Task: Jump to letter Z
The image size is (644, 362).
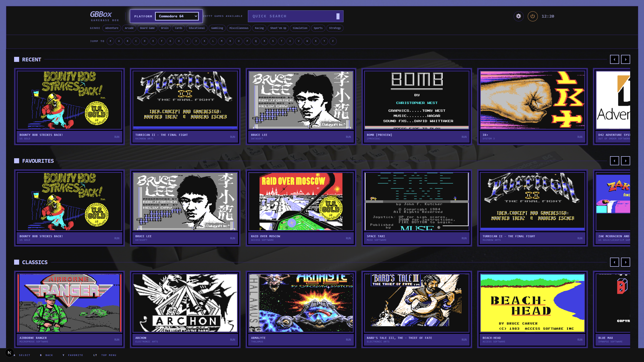Action: [333, 41]
